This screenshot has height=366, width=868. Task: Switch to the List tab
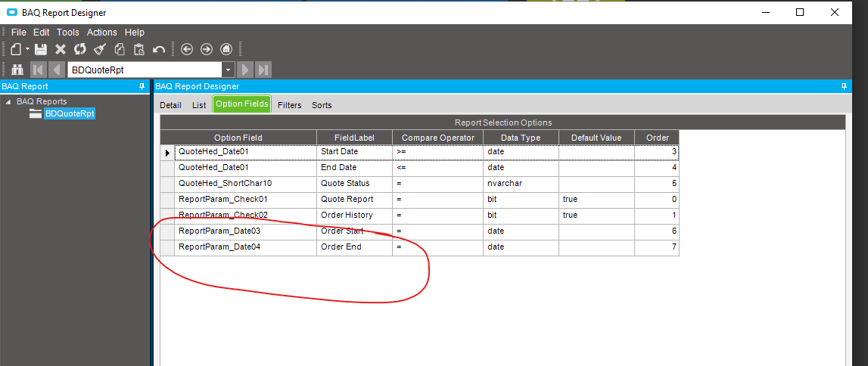click(199, 105)
